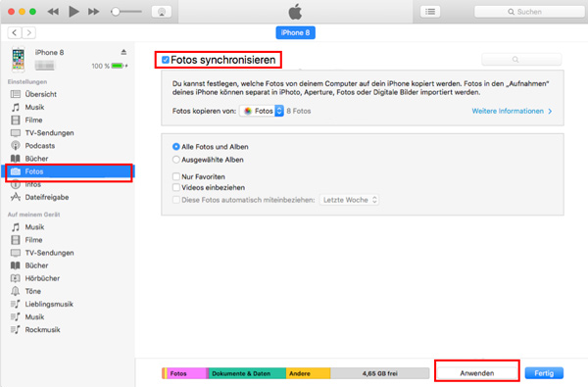Screen dimensions: 588x387
Task: Click the 4,65 GB frei segment
Action: (x=380, y=373)
